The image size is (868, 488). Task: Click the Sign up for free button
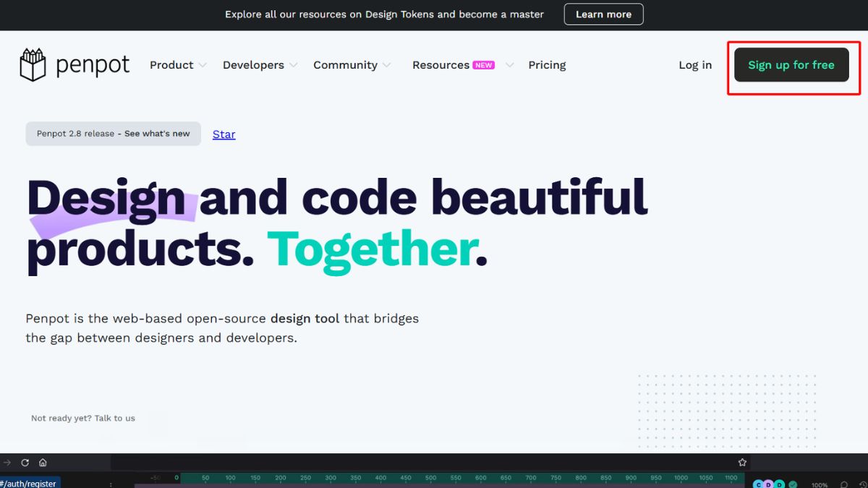click(x=791, y=65)
